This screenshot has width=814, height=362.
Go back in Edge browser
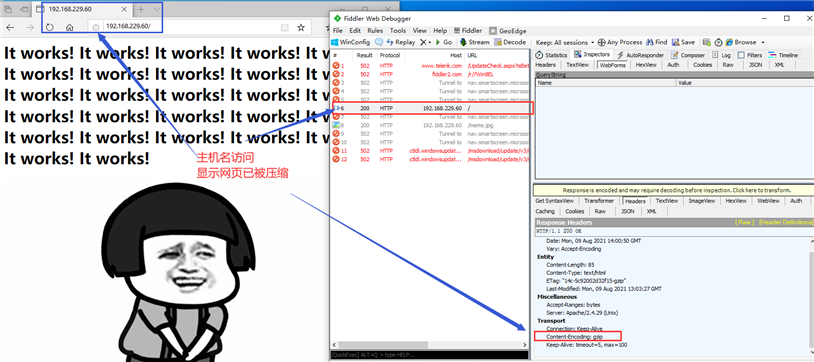(10, 28)
